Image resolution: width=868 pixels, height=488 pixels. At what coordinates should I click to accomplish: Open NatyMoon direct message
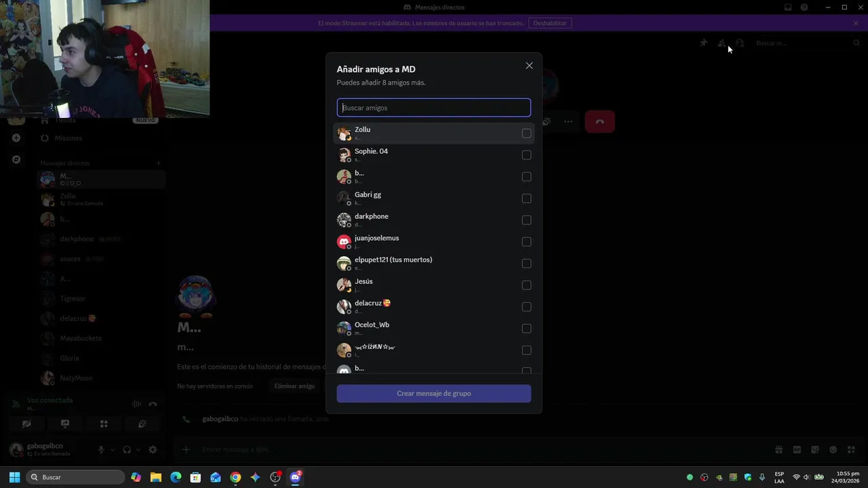tap(102, 378)
